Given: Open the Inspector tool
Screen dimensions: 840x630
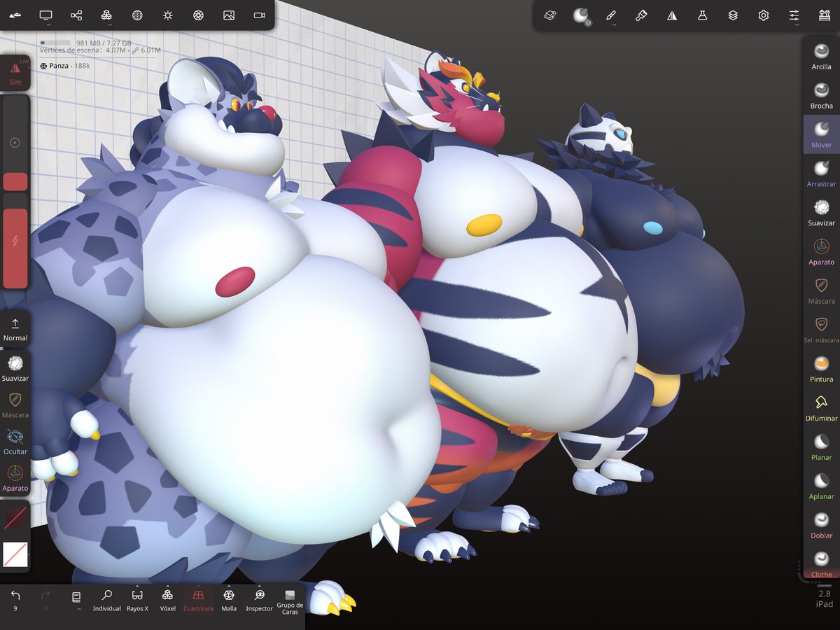Looking at the screenshot, I should (x=260, y=600).
